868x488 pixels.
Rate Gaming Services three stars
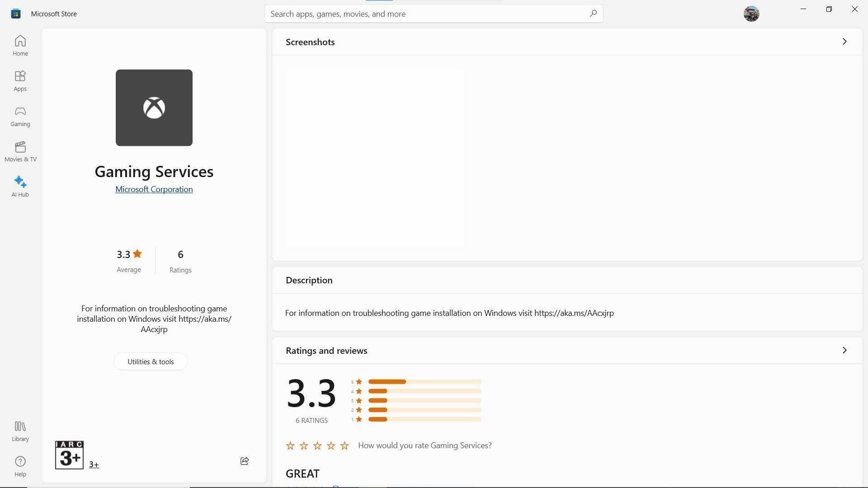(x=317, y=446)
